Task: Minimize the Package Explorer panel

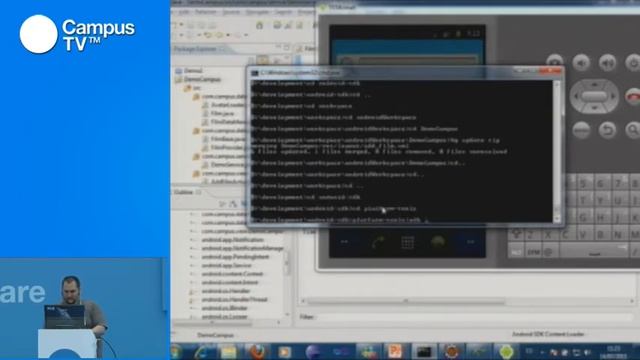Action: coord(278,48)
